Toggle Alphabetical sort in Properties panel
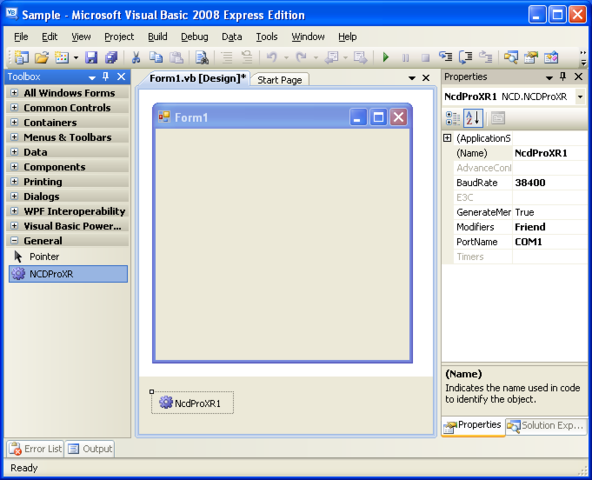Image resolution: width=592 pixels, height=480 pixels. [x=473, y=118]
